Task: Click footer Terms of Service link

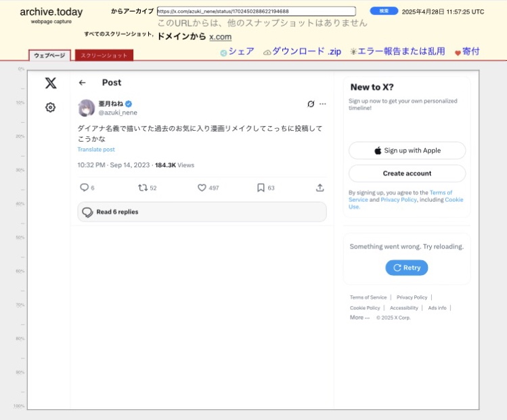Action: coord(368,297)
